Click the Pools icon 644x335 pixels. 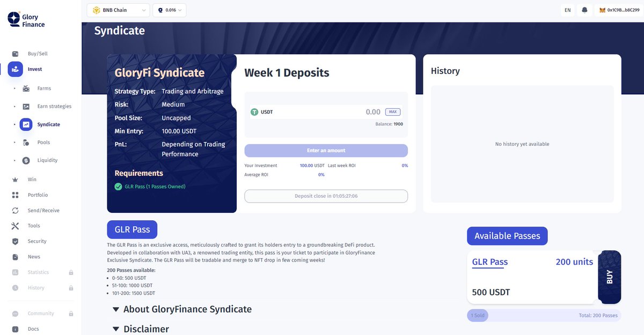pyautogui.click(x=26, y=143)
